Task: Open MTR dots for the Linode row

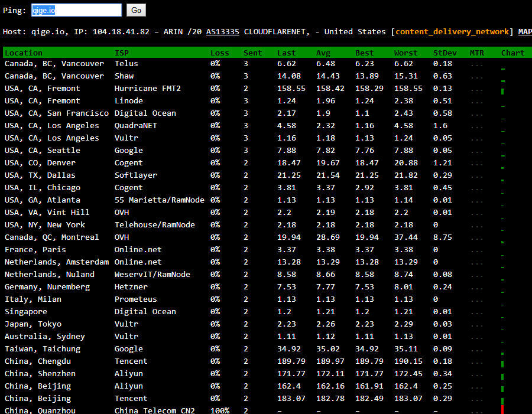Action: point(476,102)
